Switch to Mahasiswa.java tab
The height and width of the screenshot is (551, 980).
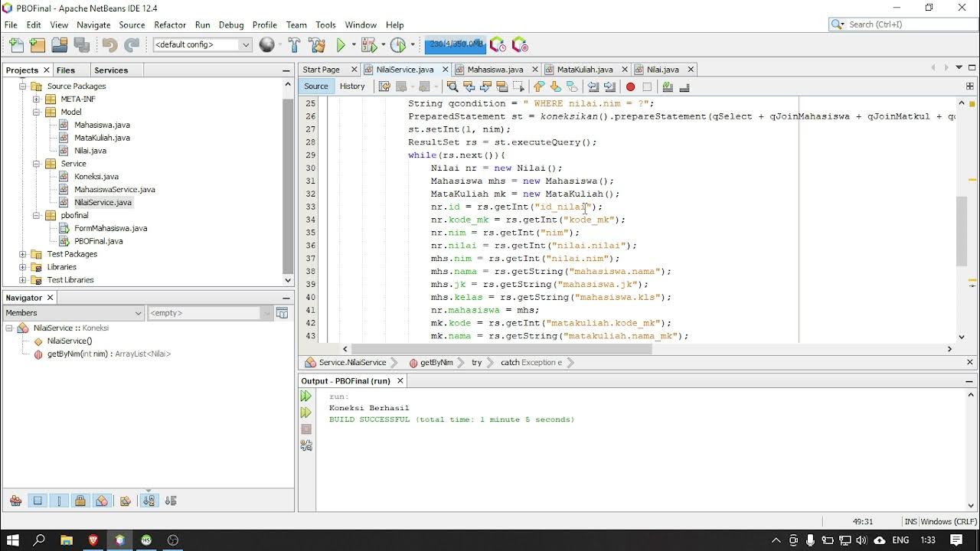point(495,70)
